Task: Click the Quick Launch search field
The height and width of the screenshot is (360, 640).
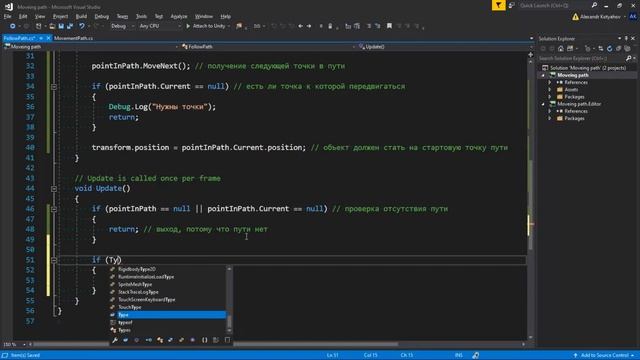Action: click(x=553, y=5)
